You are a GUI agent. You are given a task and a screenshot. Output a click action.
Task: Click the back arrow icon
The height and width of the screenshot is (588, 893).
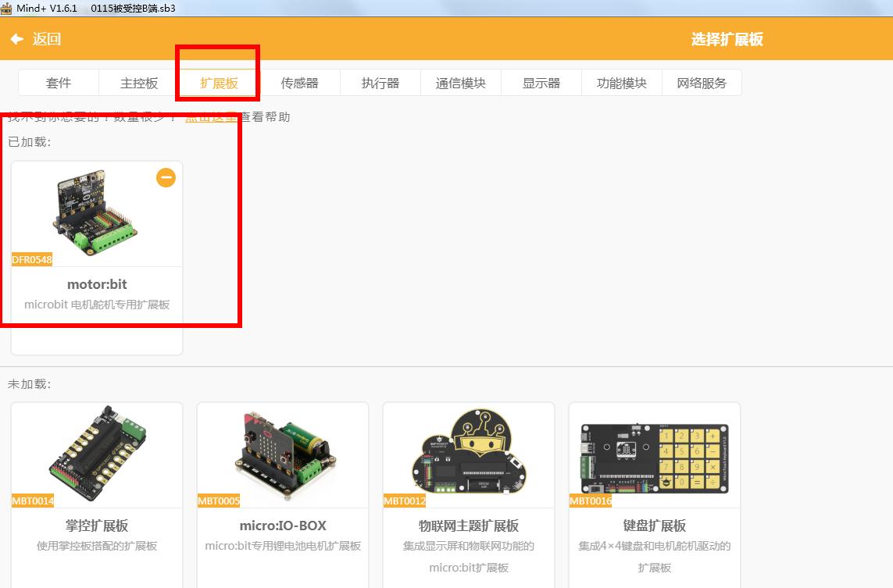pyautogui.click(x=17, y=39)
